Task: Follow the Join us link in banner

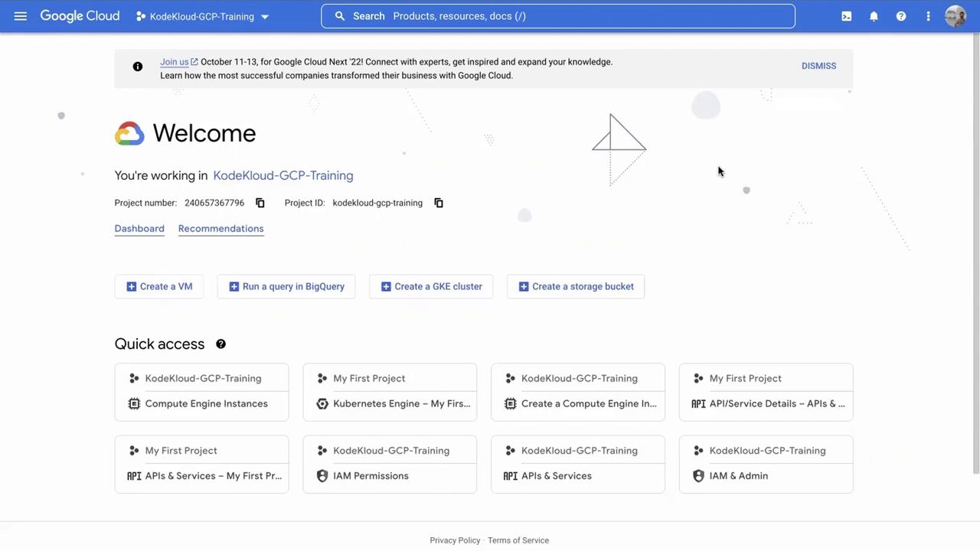Action: 179,62
